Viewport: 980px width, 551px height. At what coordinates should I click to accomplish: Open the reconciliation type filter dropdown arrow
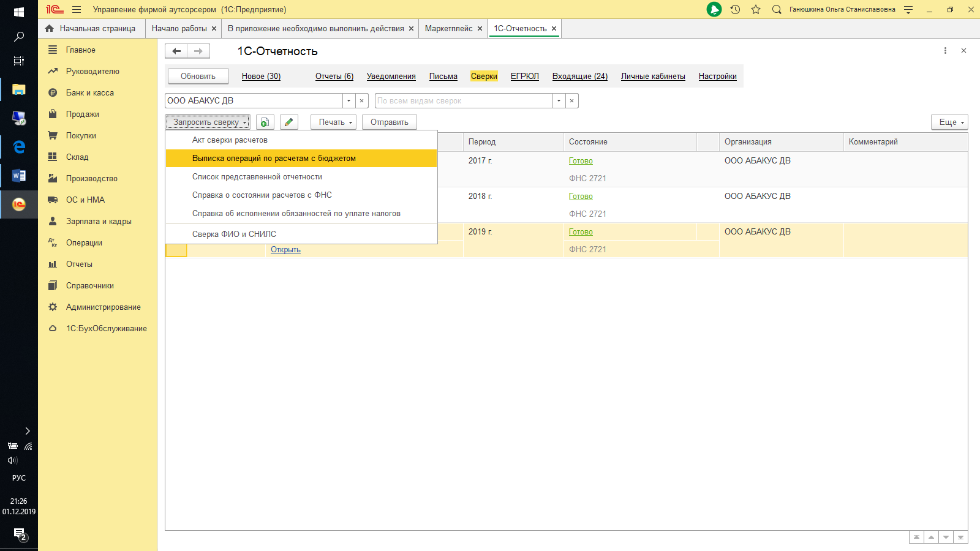559,101
